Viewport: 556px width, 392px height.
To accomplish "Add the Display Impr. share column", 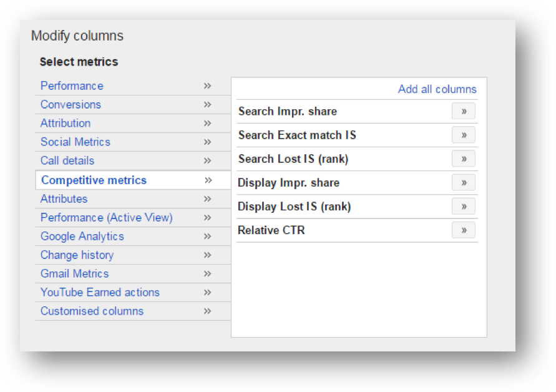I will click(463, 183).
